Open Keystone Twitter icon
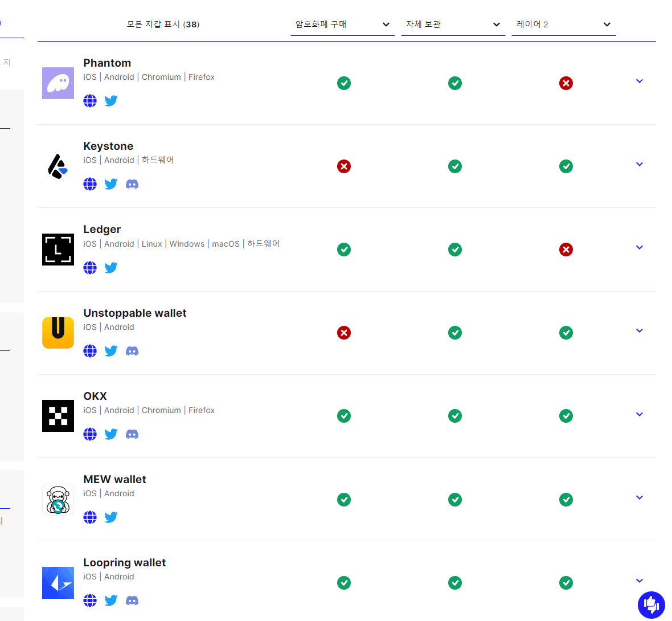The image size is (672, 621). pos(111,184)
